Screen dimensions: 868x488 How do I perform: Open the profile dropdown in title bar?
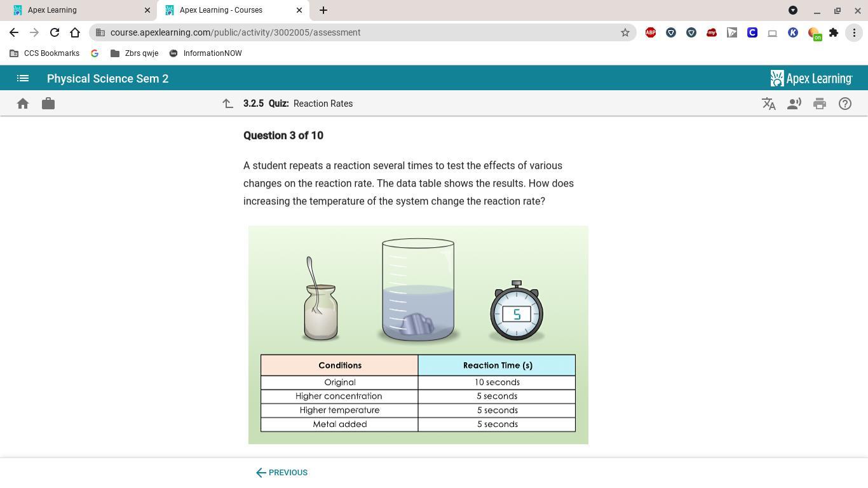(793, 10)
